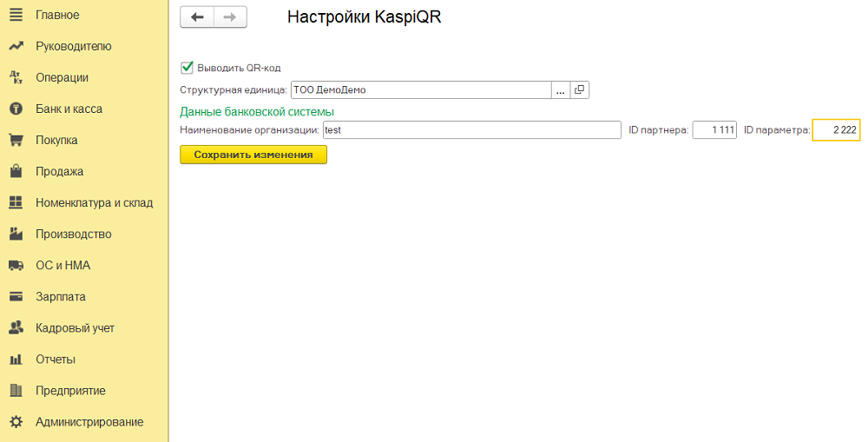Open the Отчеты section
The image size is (868, 442).
coord(56,360)
